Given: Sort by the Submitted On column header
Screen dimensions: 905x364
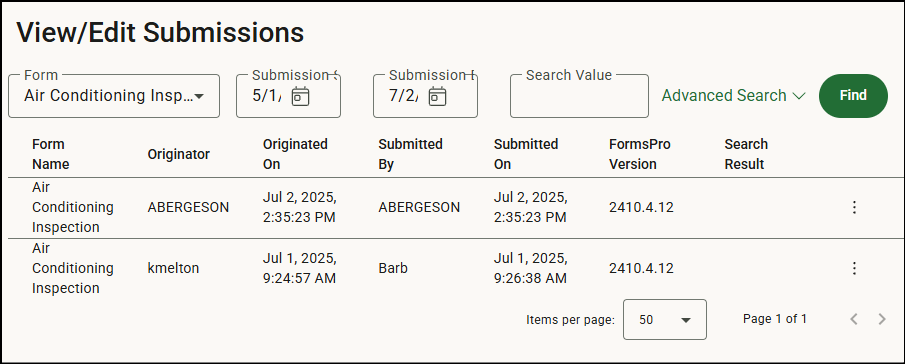Looking at the screenshot, I should pyautogui.click(x=526, y=154).
